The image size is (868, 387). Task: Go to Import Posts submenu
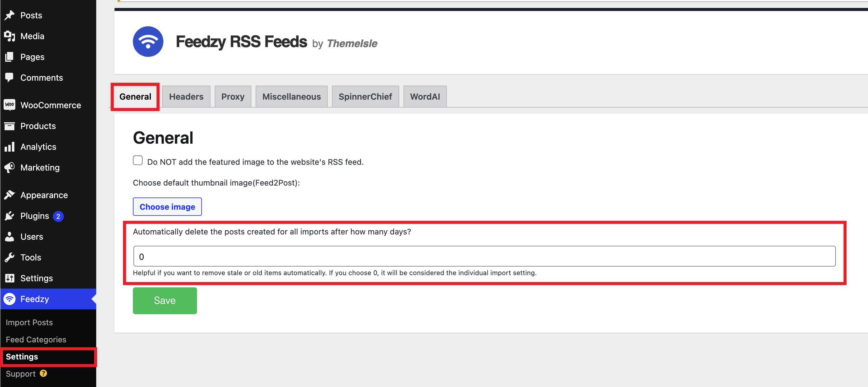click(x=29, y=322)
